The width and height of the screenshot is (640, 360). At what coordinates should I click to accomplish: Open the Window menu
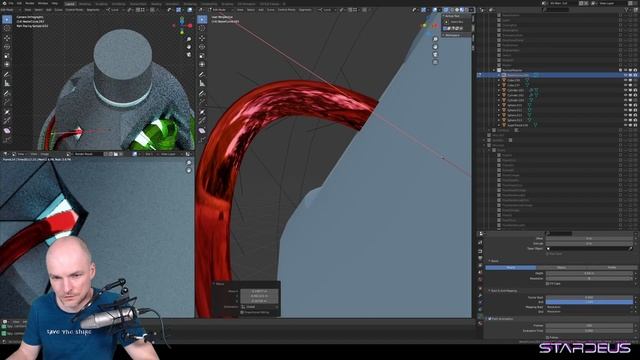42,3
